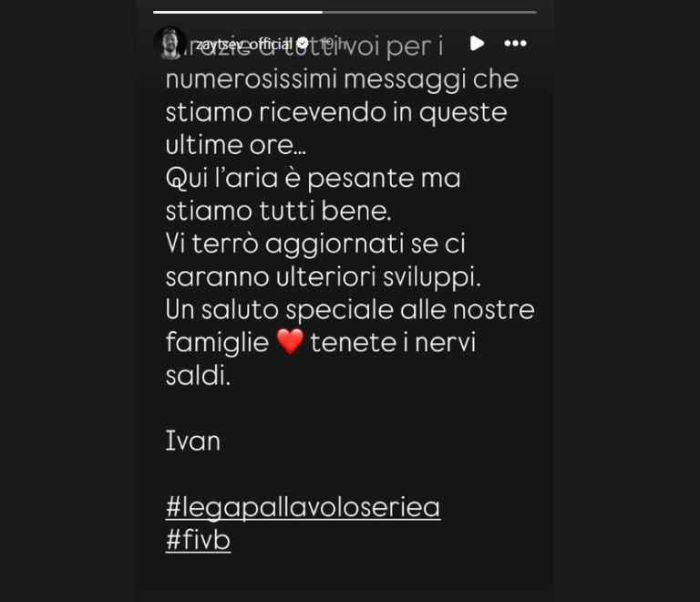The height and width of the screenshot is (602, 700).
Task: Click the 19h story timestamp
Action: coord(333,44)
